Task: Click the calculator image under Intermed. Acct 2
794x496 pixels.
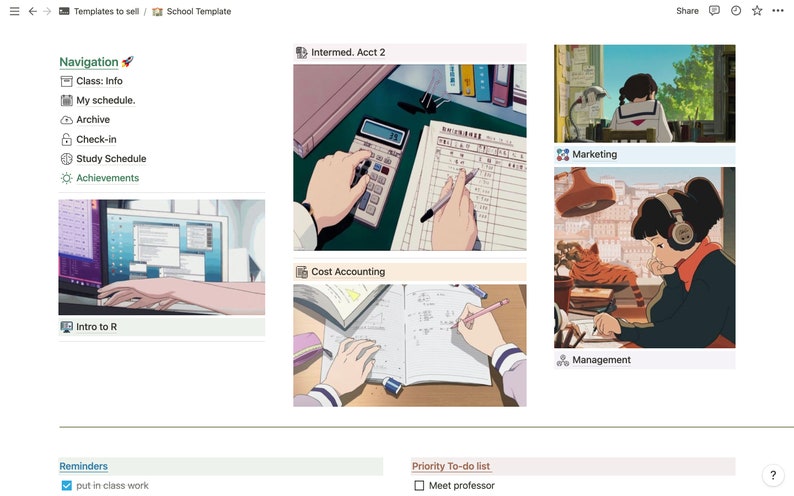Action: point(410,157)
